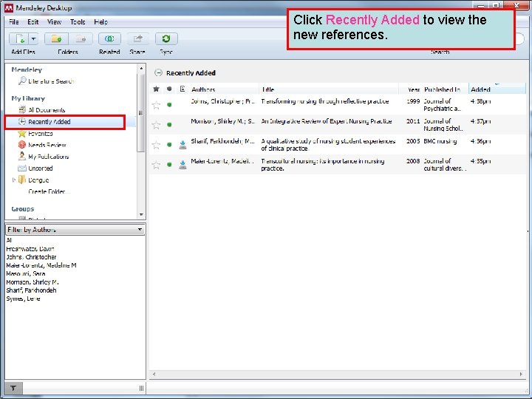Select Unsorted in My Library

tap(40, 168)
